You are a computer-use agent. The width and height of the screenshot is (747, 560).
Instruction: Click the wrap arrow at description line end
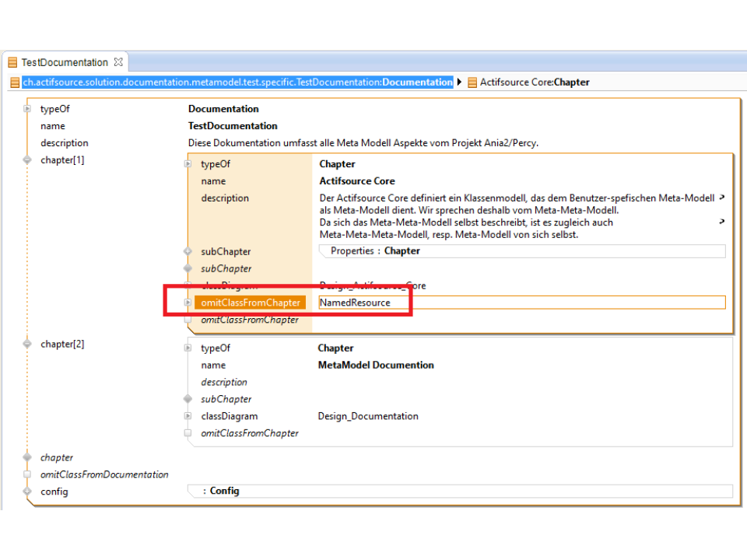pyautogui.click(x=721, y=198)
